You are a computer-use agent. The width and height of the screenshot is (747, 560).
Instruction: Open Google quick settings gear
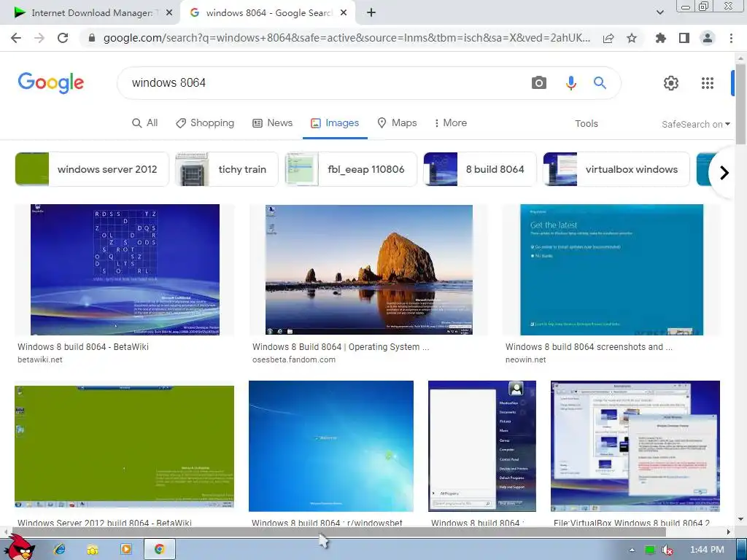[671, 83]
